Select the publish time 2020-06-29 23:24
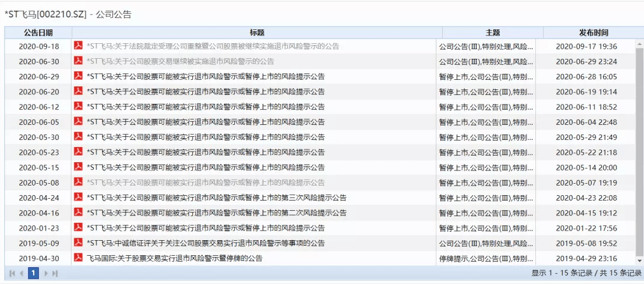 pos(586,62)
